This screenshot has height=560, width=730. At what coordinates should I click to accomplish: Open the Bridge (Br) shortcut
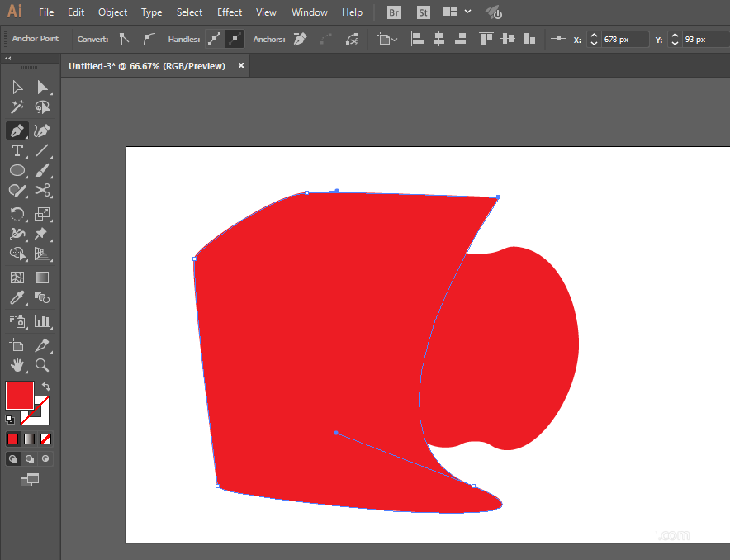point(393,12)
